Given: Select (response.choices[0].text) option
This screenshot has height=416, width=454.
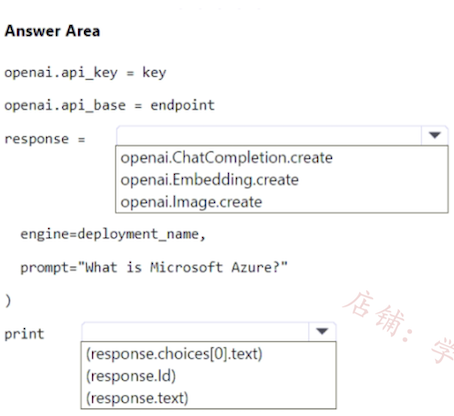Looking at the screenshot, I should click(x=174, y=354).
